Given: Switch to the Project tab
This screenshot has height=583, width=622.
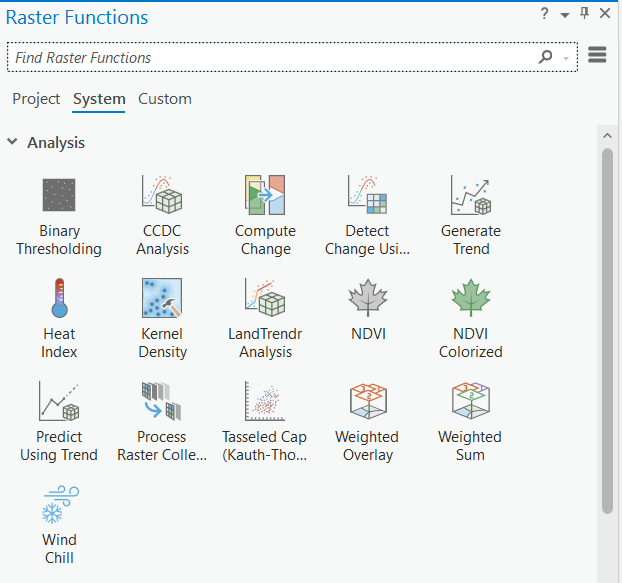Looking at the screenshot, I should click(36, 99).
